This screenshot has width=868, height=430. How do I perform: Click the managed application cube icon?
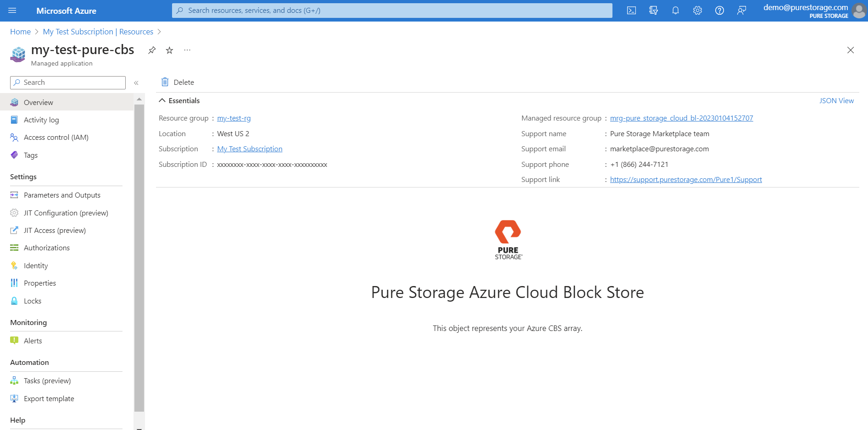[18, 55]
